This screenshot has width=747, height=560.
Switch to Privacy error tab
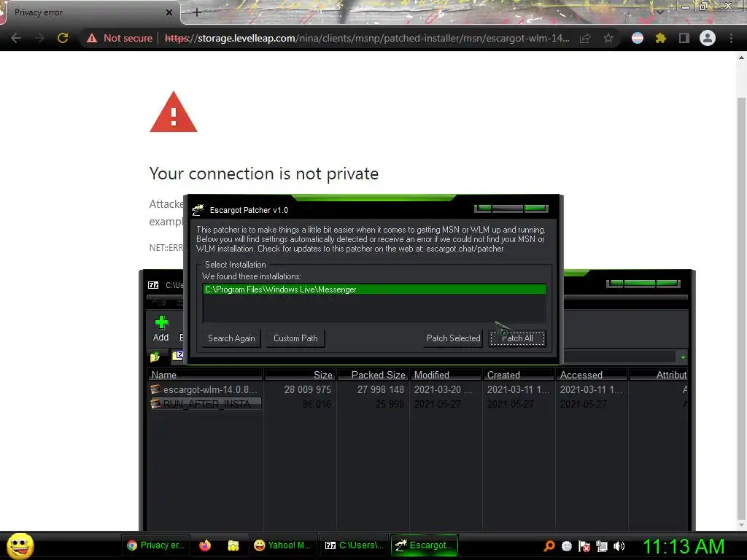[90, 12]
